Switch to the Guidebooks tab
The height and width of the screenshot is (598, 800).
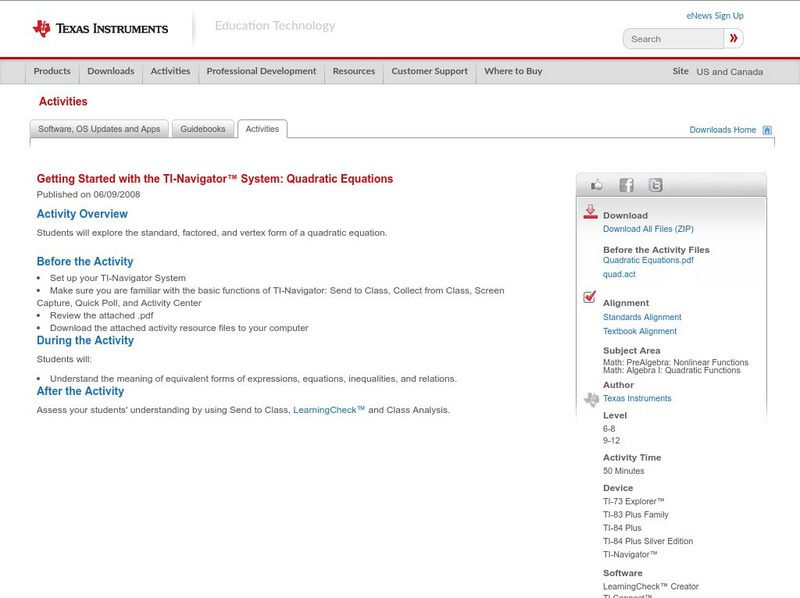point(203,129)
